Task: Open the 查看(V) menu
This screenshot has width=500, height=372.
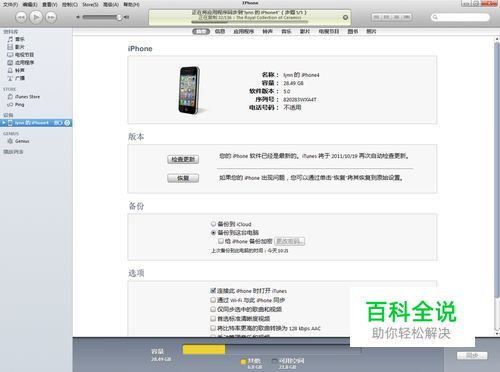Action: pos(50,4)
